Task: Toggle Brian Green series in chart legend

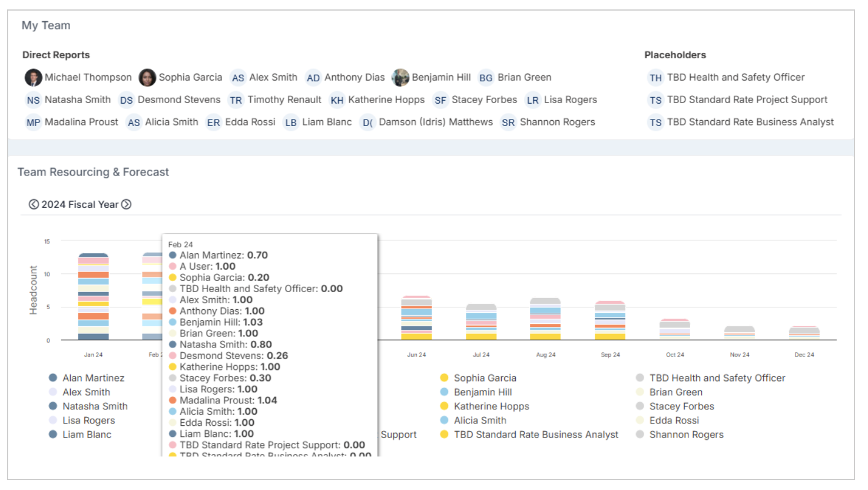Action: (670, 392)
